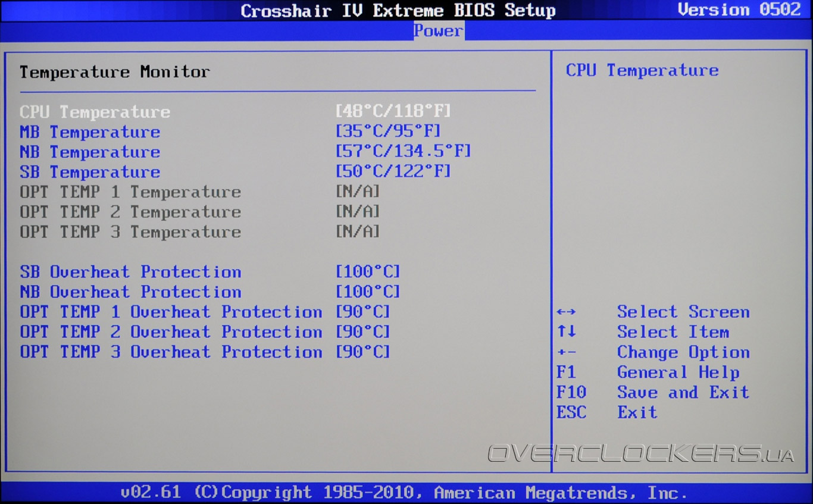This screenshot has height=504, width=813.
Task: Click the Crosshair IV Extreme BIOS Setup title
Action: 398,11
